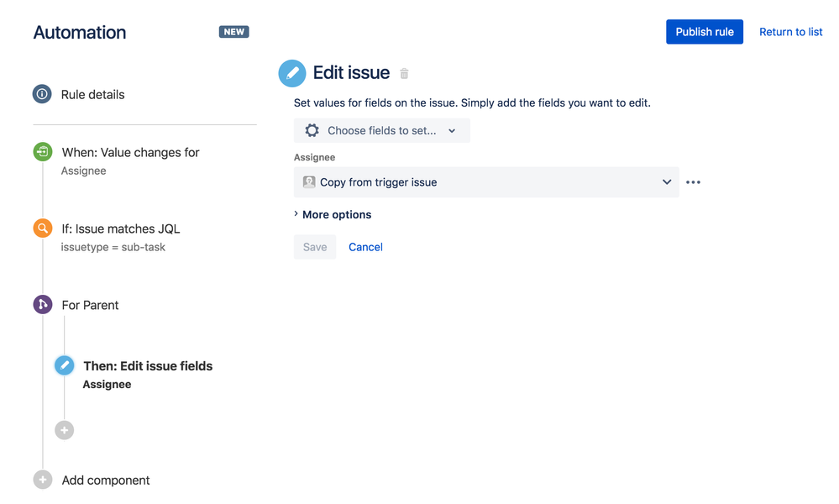The height and width of the screenshot is (504, 839).
Task: Click Cancel below the Save button
Action: coord(365,246)
